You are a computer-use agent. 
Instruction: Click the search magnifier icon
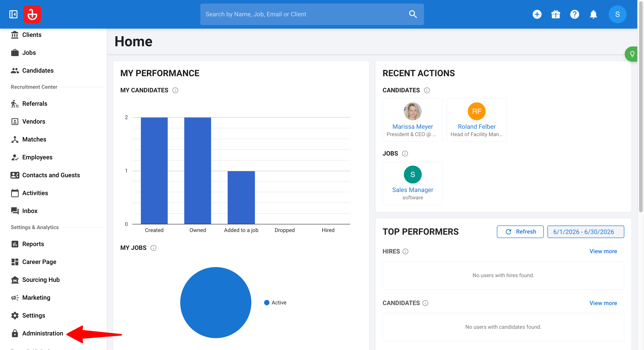point(413,14)
